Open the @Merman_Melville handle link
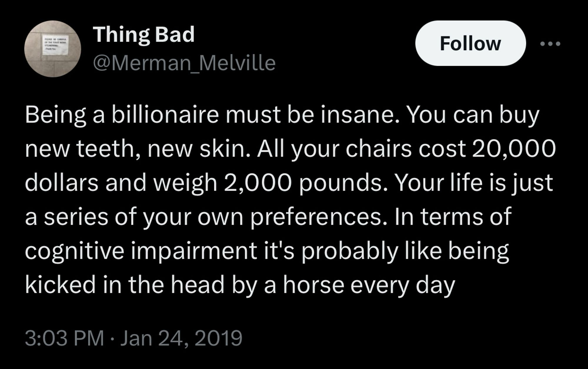The width and height of the screenshot is (588, 369). coord(184,63)
